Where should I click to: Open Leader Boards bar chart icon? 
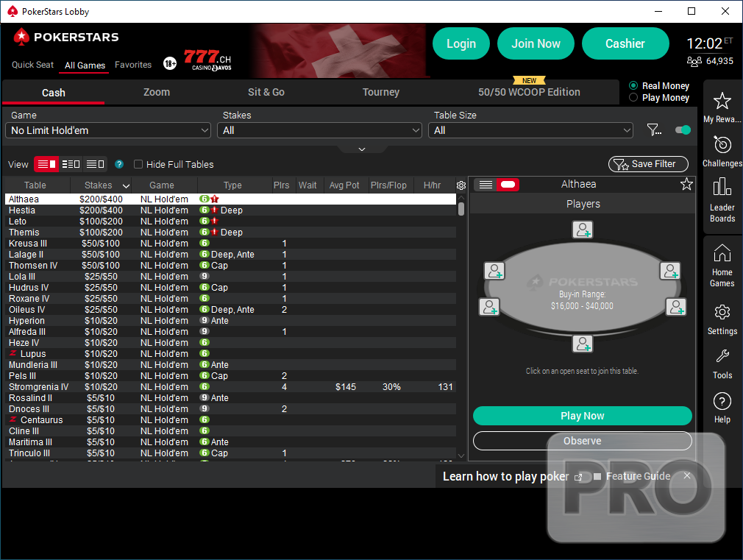[x=722, y=186]
